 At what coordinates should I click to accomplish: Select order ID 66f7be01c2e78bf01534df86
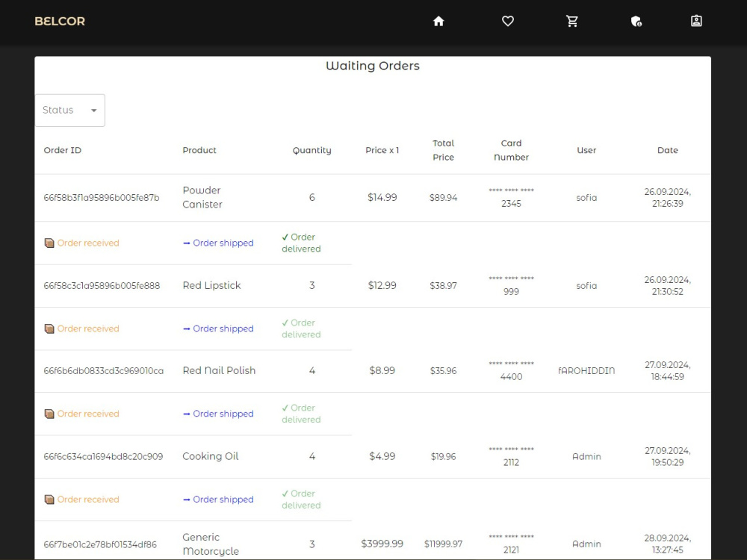(100, 544)
